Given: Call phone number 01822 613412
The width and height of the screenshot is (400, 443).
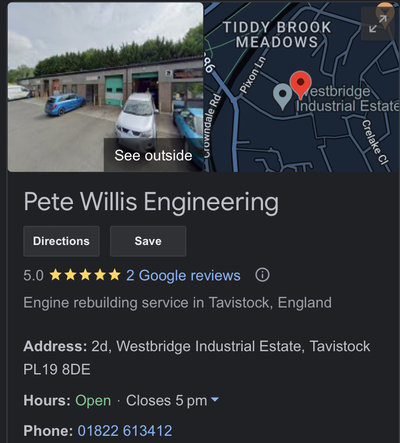Looking at the screenshot, I should (125, 431).
